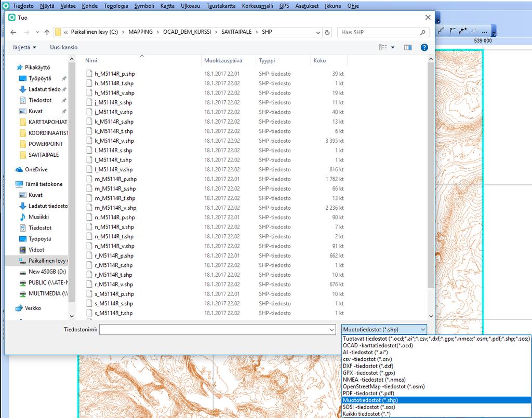Screen dimensions: 532x418
Task: Sort files by the Koko column
Action: pyautogui.click(x=320, y=61)
